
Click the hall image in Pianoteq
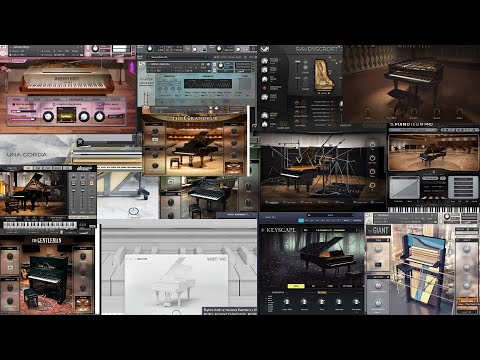[433, 153]
